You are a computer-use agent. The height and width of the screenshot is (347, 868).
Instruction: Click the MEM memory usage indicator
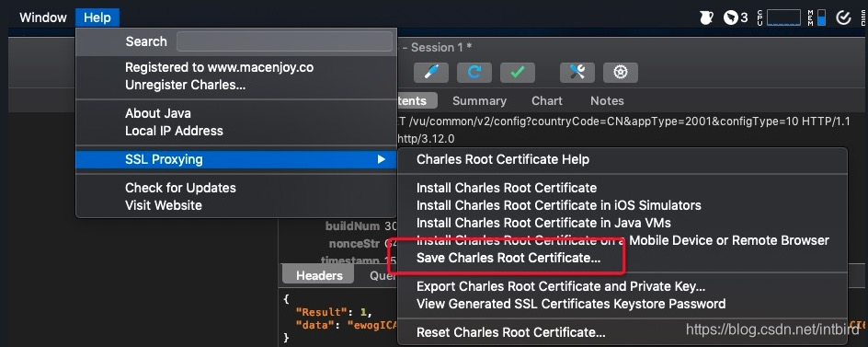coord(817,17)
